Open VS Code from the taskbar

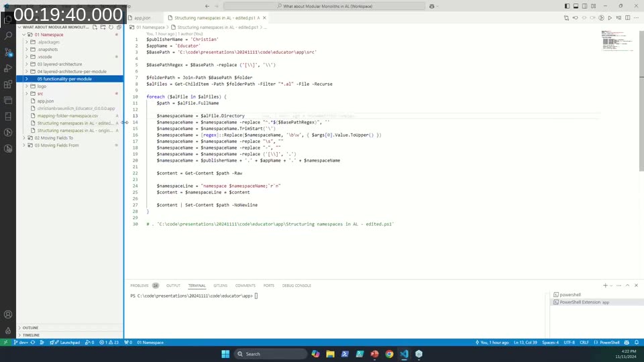point(404,354)
